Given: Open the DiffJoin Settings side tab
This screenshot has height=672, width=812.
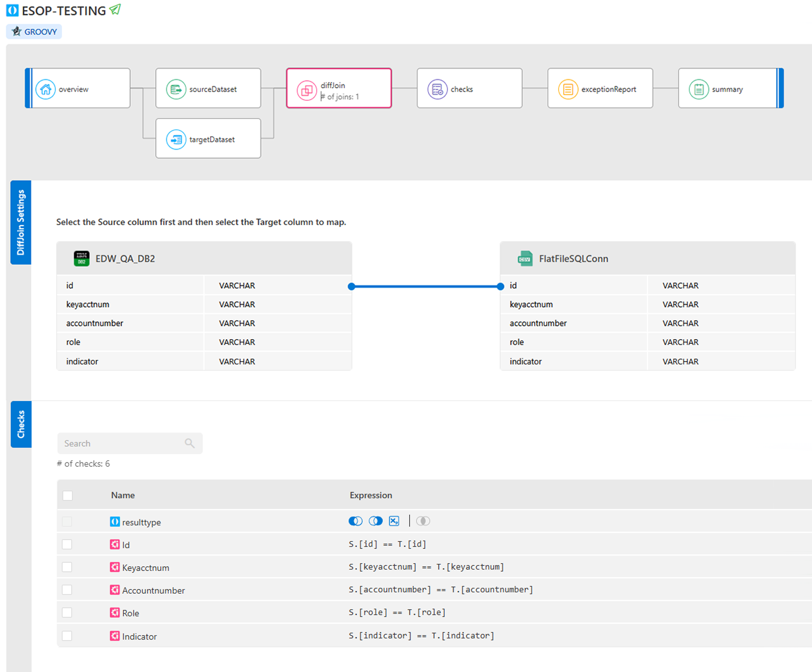Looking at the screenshot, I should click(x=21, y=223).
